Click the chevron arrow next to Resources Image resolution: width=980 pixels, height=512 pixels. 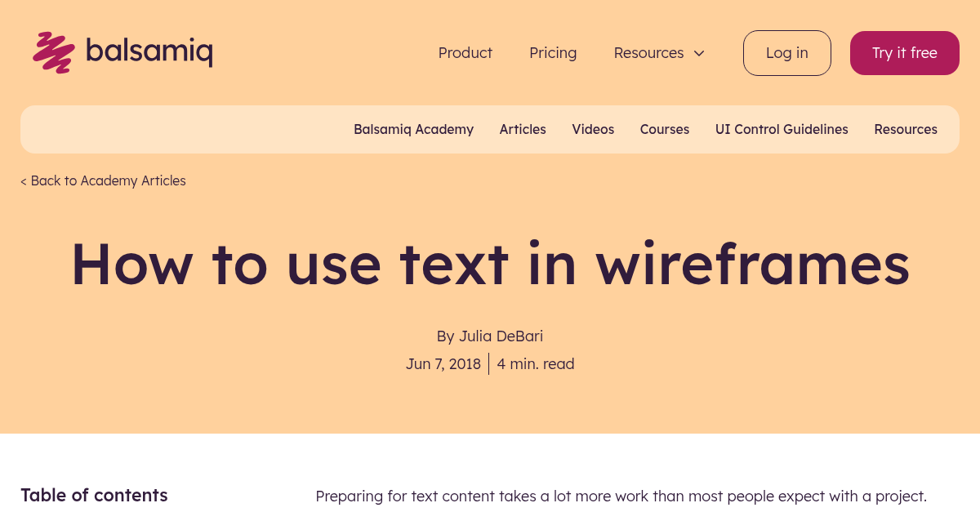pyautogui.click(x=699, y=53)
